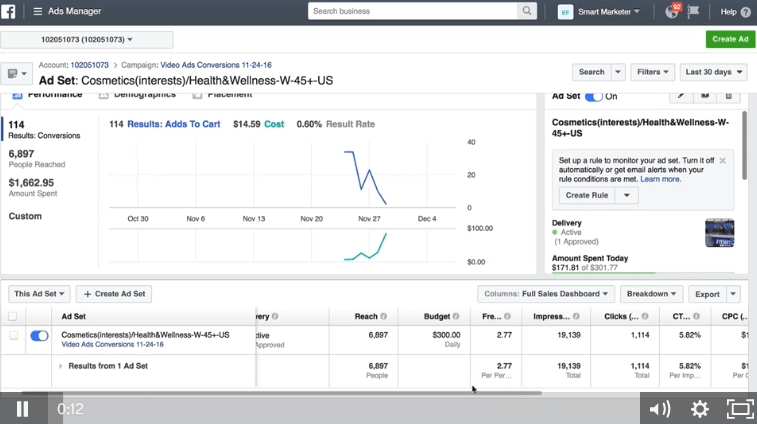Open the notifications globe icon
The image size is (757, 424).
point(672,11)
